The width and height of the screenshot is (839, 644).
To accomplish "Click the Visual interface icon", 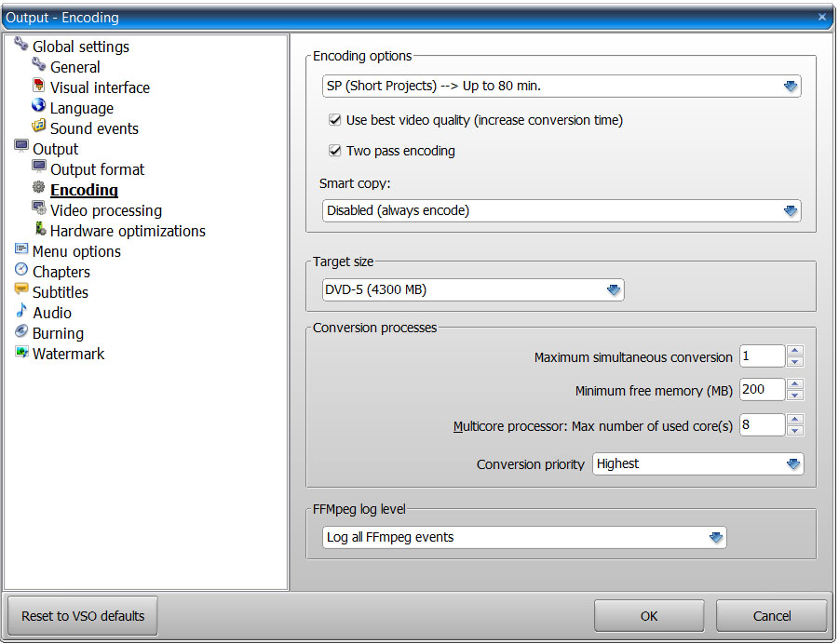I will 38,85.
